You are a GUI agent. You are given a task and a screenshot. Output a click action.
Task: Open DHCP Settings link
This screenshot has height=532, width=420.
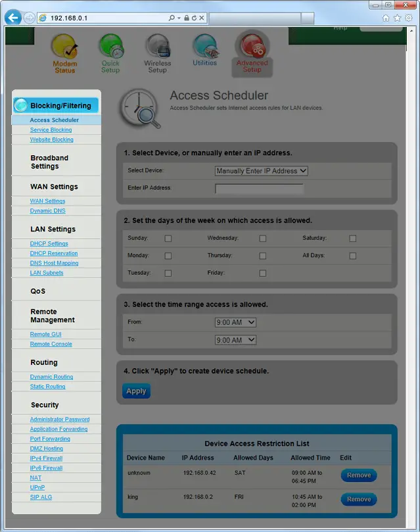[49, 243]
